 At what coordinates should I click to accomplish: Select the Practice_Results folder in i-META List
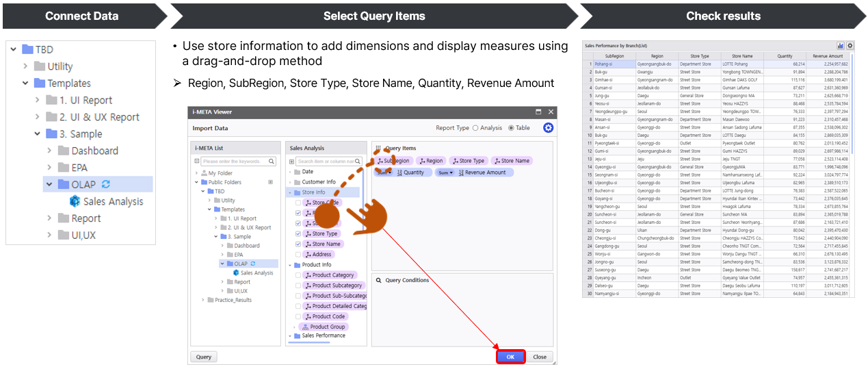(233, 300)
